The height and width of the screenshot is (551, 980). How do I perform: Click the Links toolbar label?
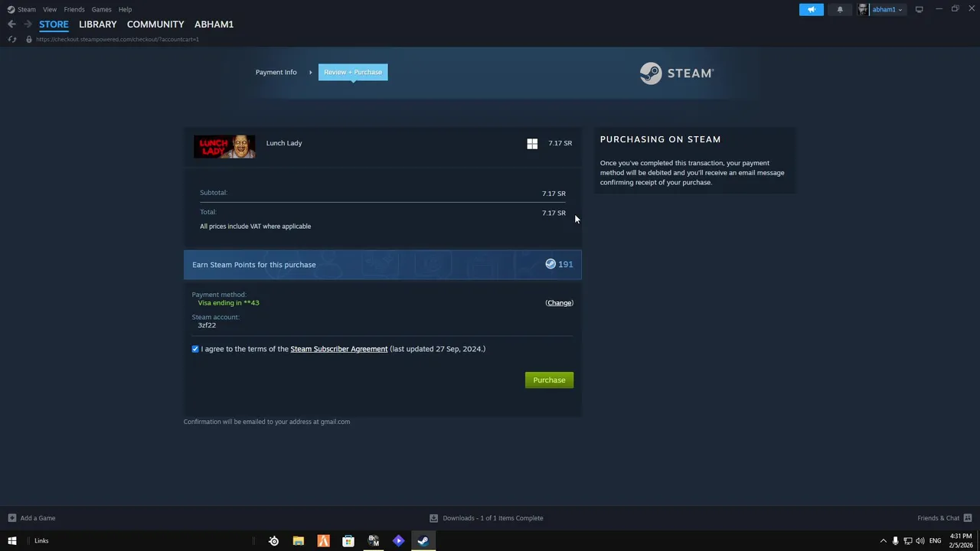coord(41,541)
